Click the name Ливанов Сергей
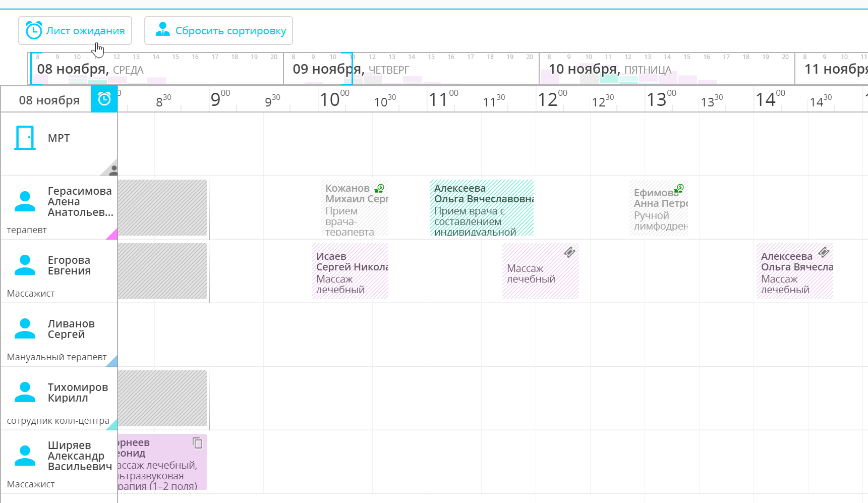The width and height of the screenshot is (868, 503). tap(71, 329)
